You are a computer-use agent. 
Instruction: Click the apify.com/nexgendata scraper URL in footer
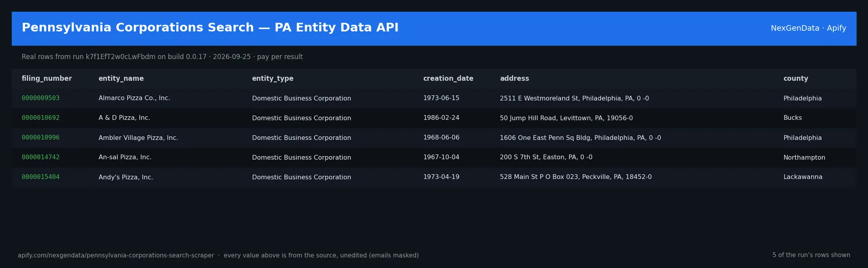click(x=116, y=255)
